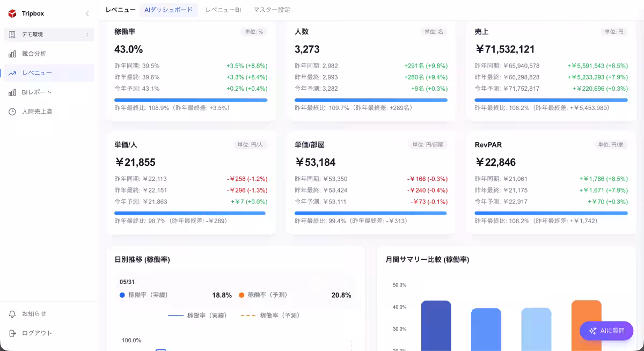Open 人時売上高 via its clock icon

(12, 112)
